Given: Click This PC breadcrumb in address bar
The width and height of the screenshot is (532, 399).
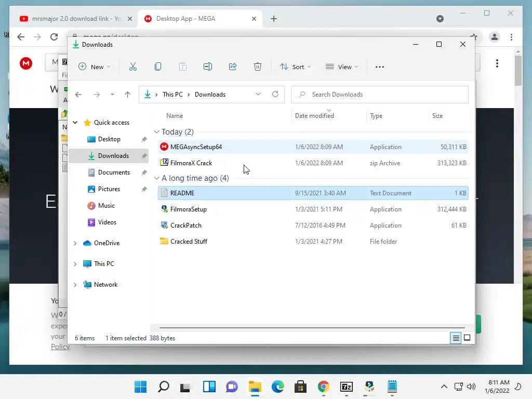Looking at the screenshot, I should (x=172, y=95).
